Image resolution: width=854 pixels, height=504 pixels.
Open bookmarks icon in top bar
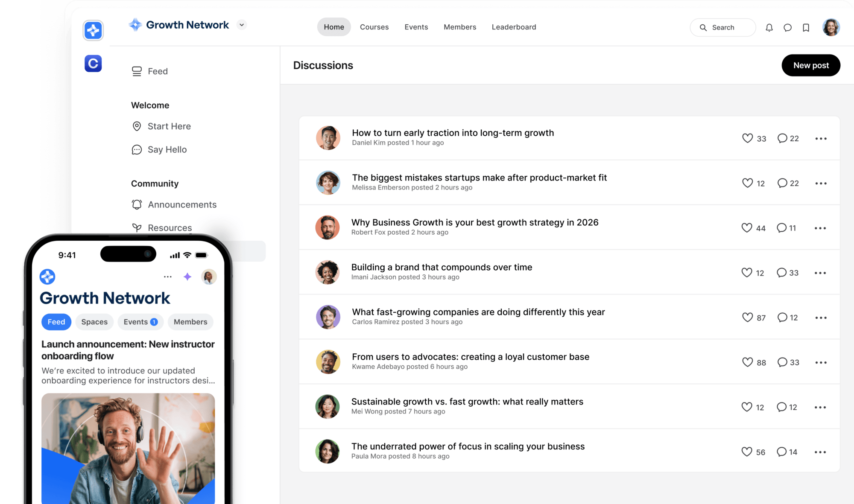pyautogui.click(x=806, y=28)
